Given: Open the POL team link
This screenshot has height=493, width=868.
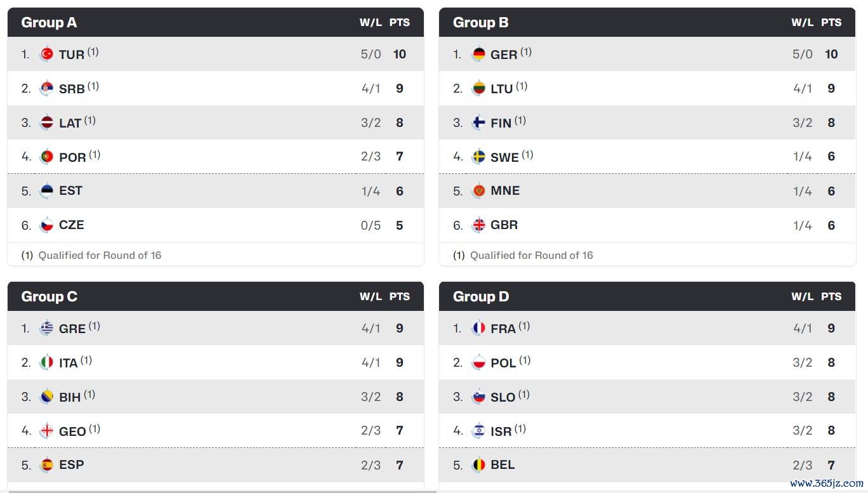Looking at the screenshot, I should [x=503, y=363].
